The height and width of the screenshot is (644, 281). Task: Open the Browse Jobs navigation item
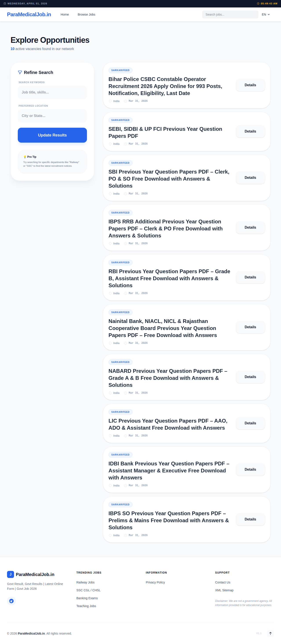pos(86,14)
